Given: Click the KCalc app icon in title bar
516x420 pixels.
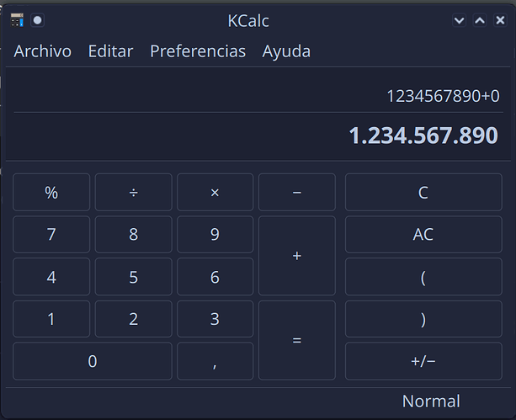Looking at the screenshot, I should (x=17, y=19).
